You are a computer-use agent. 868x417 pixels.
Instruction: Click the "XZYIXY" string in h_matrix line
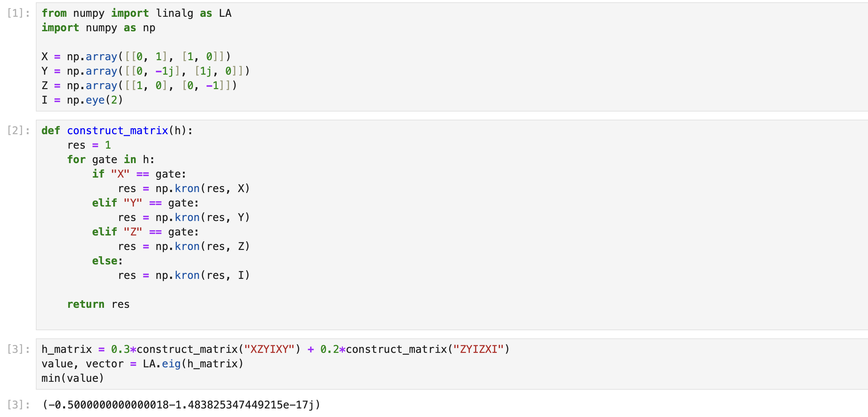(x=269, y=349)
